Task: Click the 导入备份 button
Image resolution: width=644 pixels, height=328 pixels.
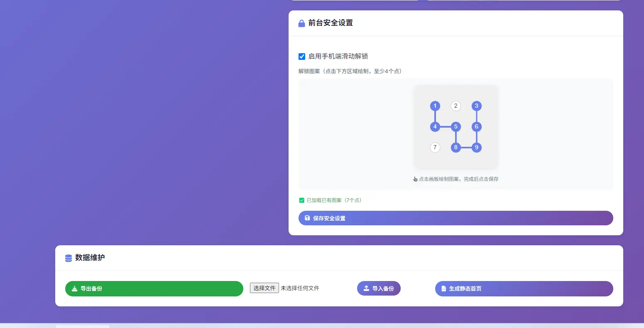Action: 379,289
